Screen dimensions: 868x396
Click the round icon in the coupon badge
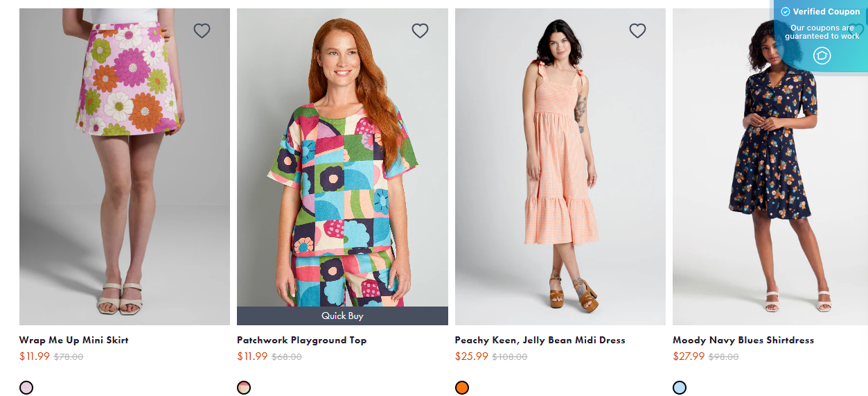click(822, 55)
